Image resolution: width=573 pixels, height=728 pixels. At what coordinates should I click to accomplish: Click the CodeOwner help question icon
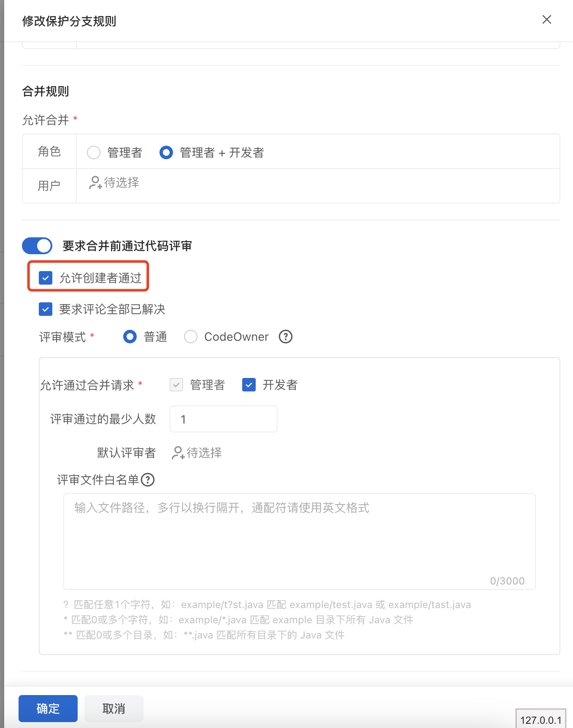286,337
